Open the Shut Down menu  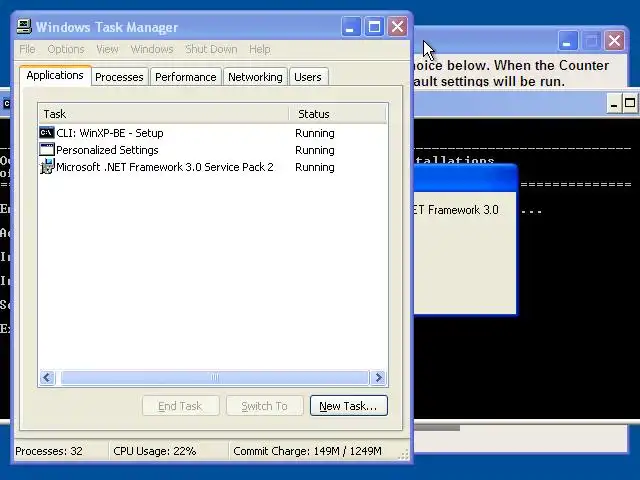[211, 49]
